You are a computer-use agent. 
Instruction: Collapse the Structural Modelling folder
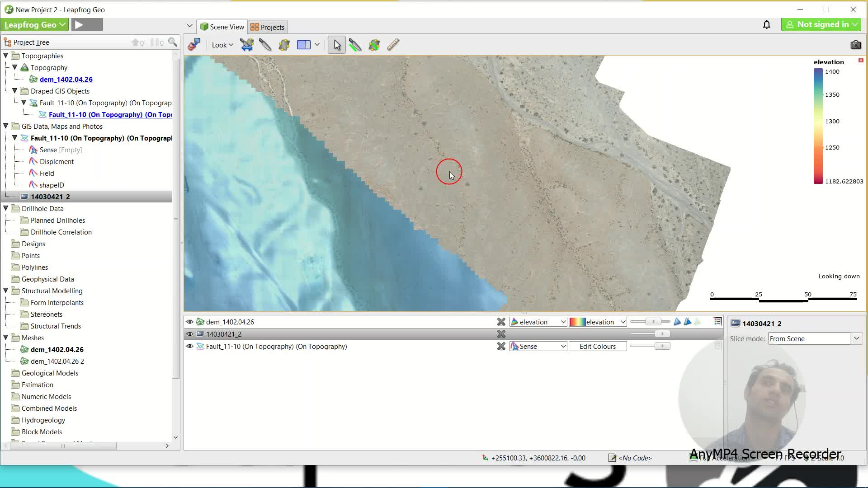[x=6, y=291]
